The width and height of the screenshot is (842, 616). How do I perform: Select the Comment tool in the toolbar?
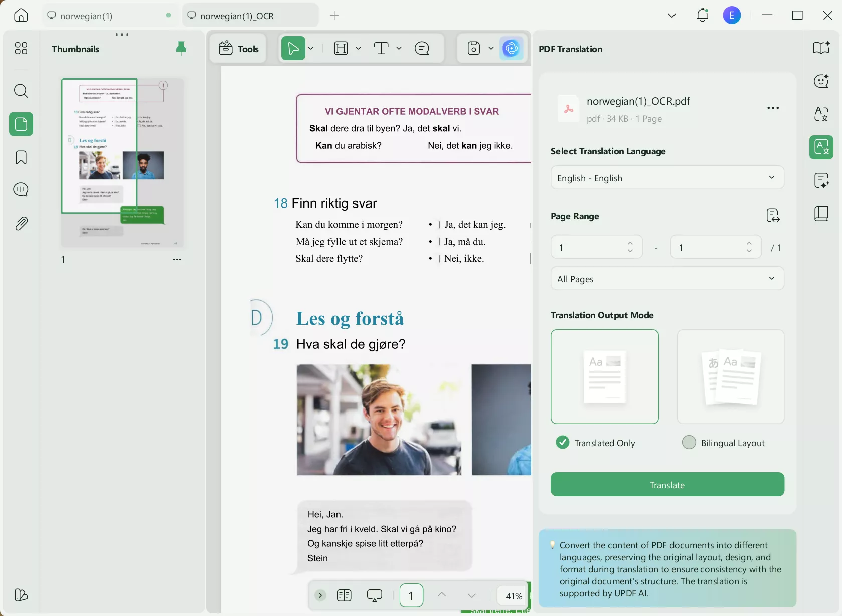pos(422,48)
